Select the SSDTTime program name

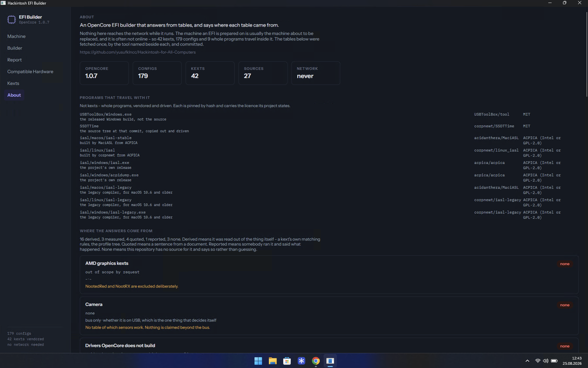[x=89, y=126]
